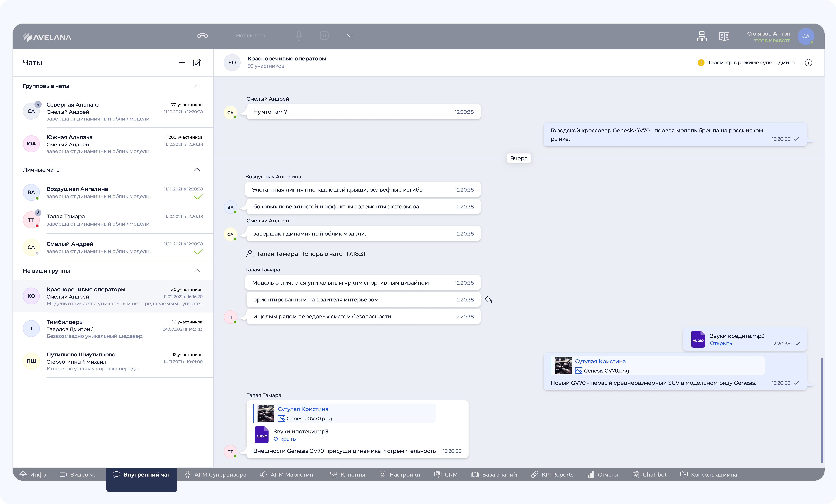The image size is (836, 504).
Task: Click Звуки кредита.mp3 audio file icon
Action: pyautogui.click(x=698, y=339)
